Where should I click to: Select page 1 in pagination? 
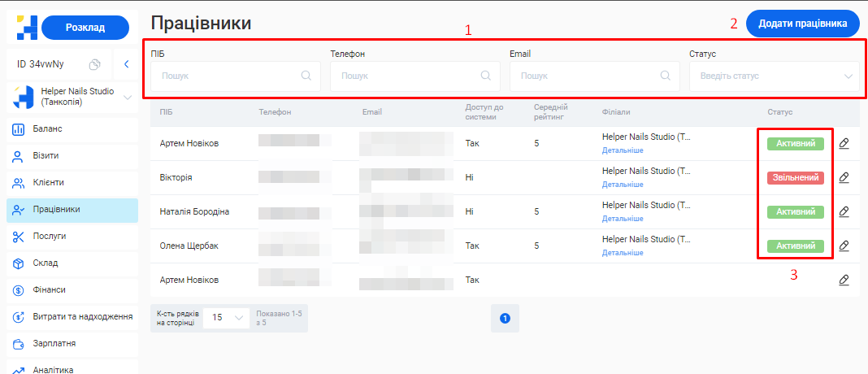tap(504, 318)
